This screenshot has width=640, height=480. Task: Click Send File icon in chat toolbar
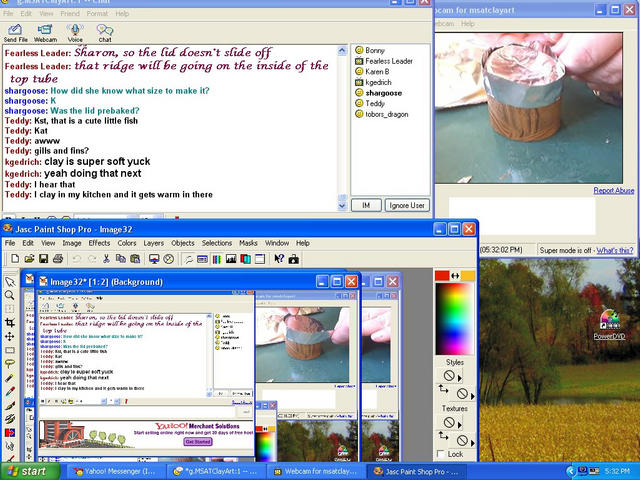click(15, 33)
